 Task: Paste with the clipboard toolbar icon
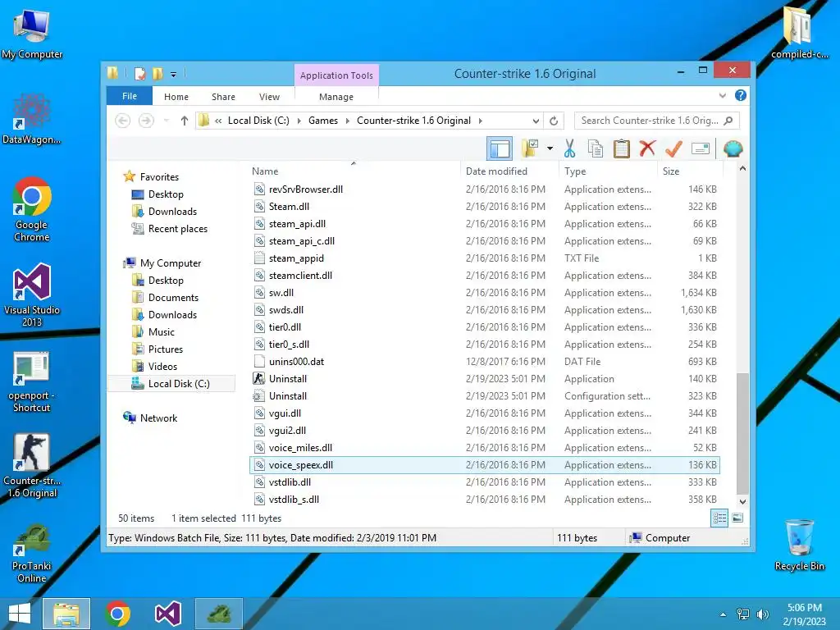click(x=622, y=148)
